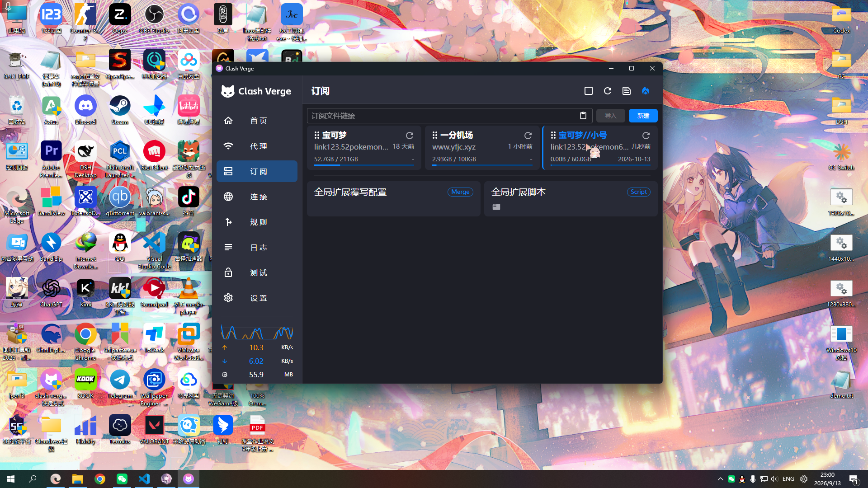868x488 pixels.
Task: Open the 连接 connections page
Action: point(257,197)
